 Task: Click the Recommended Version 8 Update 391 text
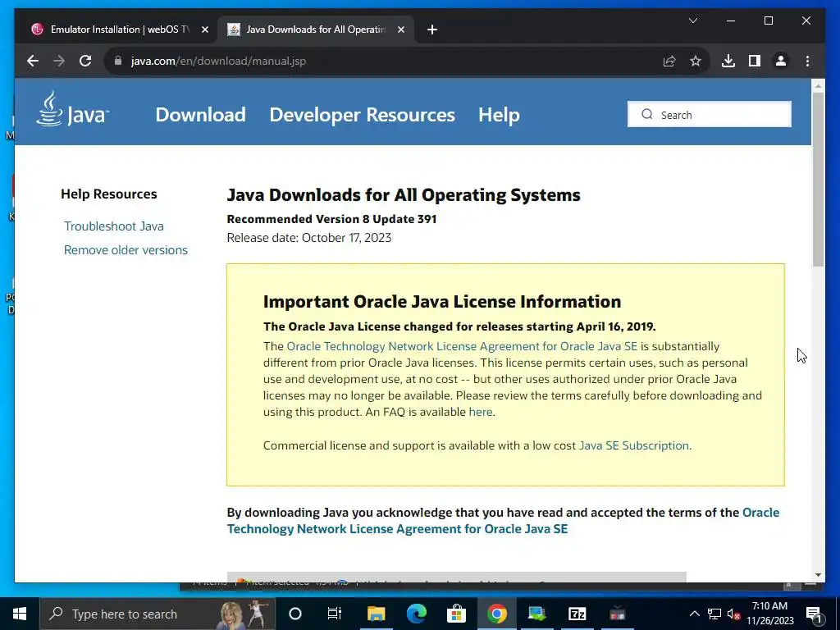coord(331,219)
